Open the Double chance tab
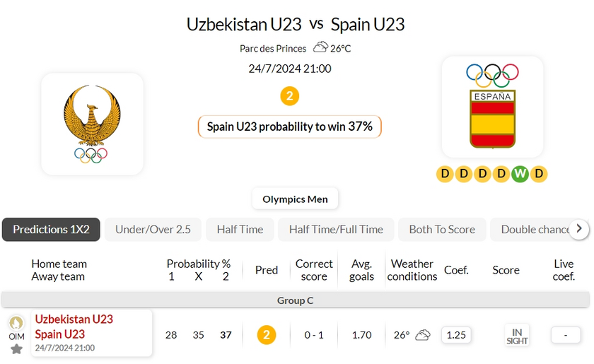The image size is (594, 364). coord(535,229)
